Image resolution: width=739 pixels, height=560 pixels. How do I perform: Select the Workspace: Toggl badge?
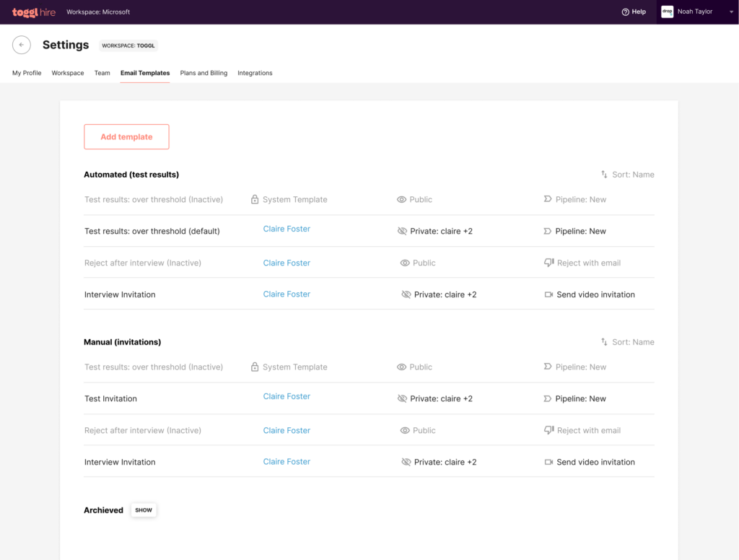(128, 45)
